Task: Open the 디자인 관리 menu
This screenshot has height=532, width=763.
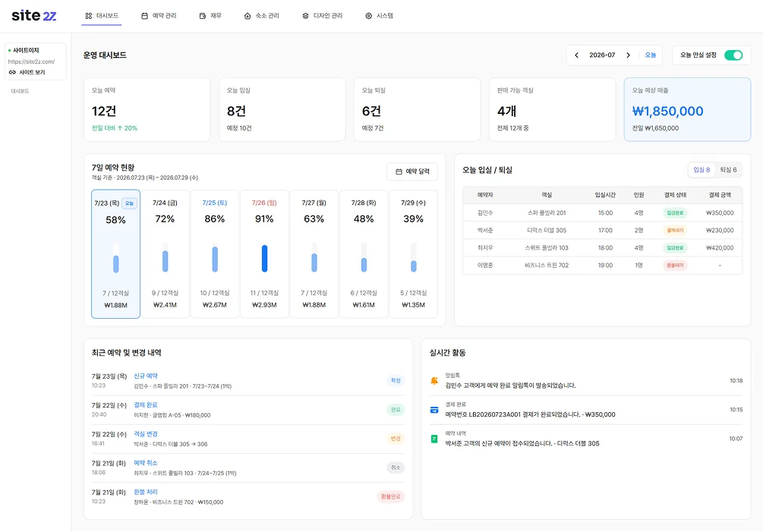Action: (322, 16)
